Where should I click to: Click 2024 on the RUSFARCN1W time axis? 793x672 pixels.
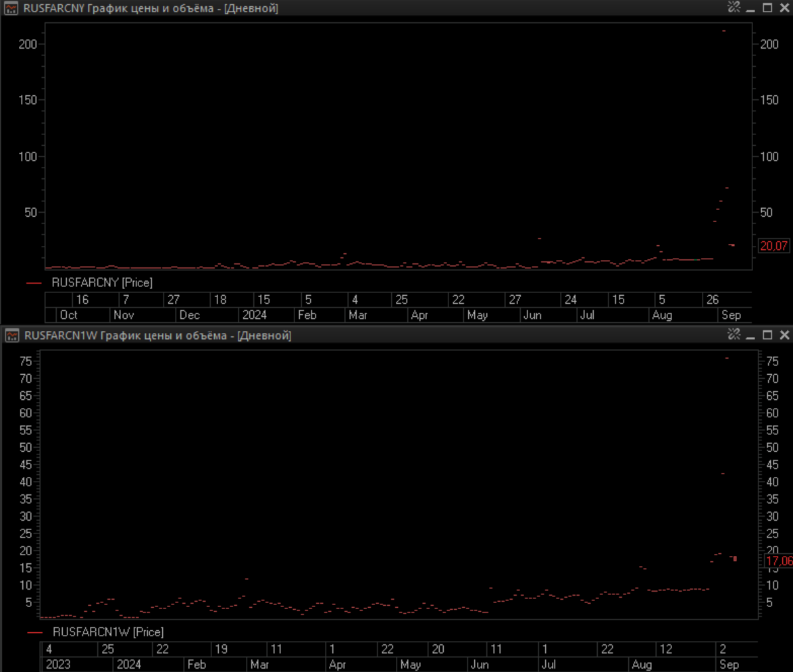[x=129, y=665]
